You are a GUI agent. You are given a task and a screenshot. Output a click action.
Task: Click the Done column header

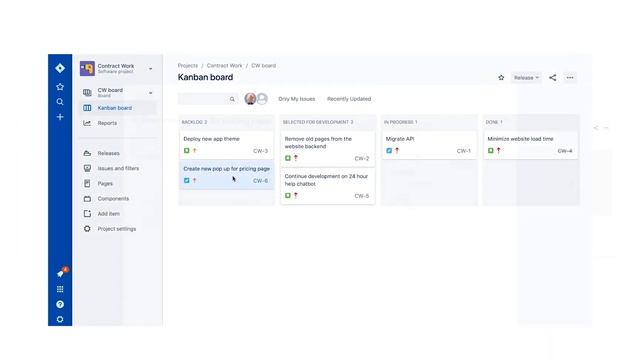[x=494, y=122]
